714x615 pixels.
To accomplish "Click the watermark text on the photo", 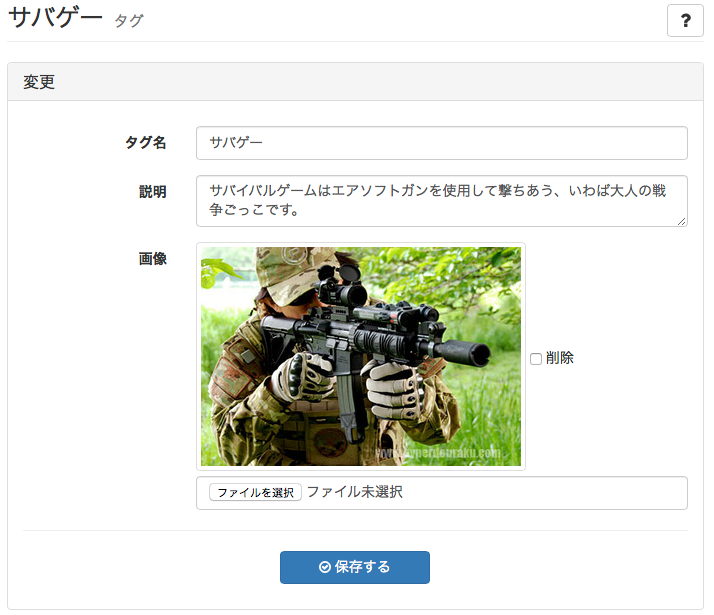I will (438, 453).
